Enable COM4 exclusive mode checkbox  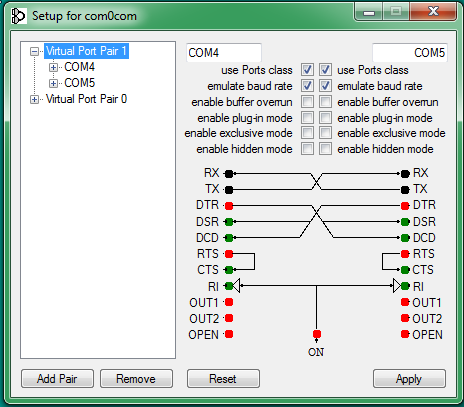(x=307, y=133)
